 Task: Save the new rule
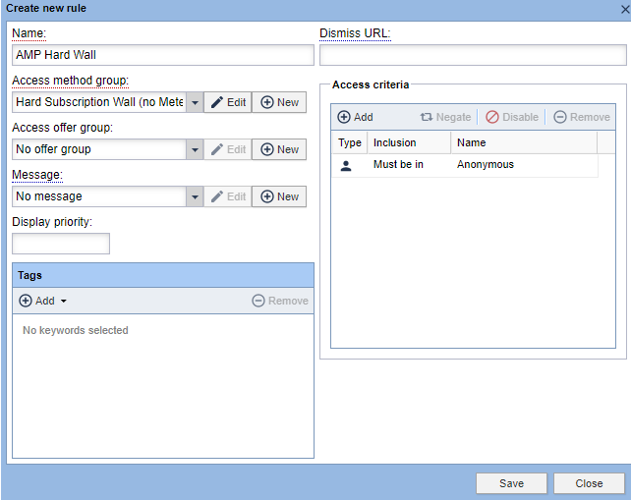[x=511, y=483]
